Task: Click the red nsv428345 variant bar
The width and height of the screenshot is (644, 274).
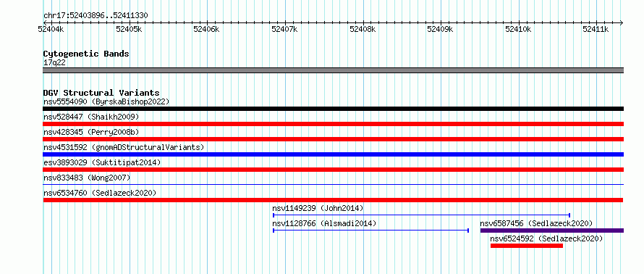Action: (333, 139)
